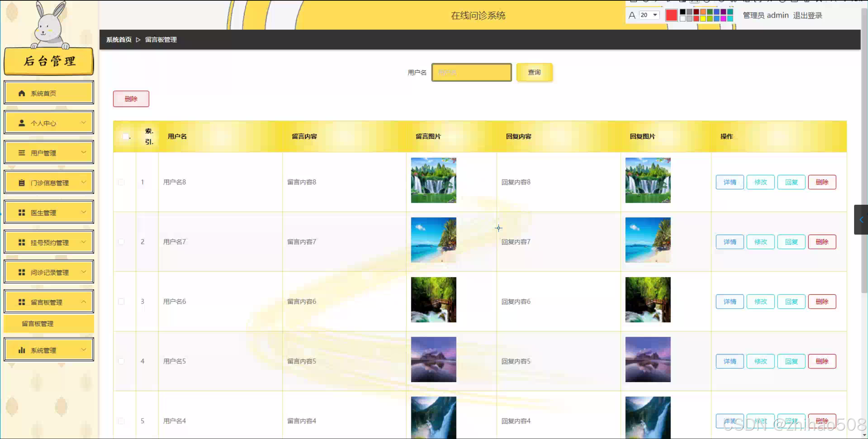
Task: Click 系统首页 in the breadcrumb bar
Action: pos(118,40)
